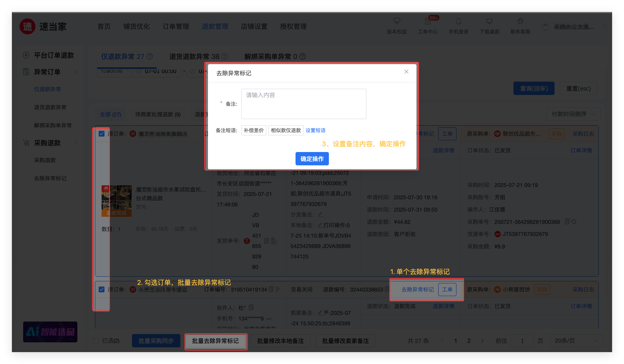This screenshot has width=624, height=364.
Task: Click the 备注 text input area
Action: pyautogui.click(x=304, y=104)
